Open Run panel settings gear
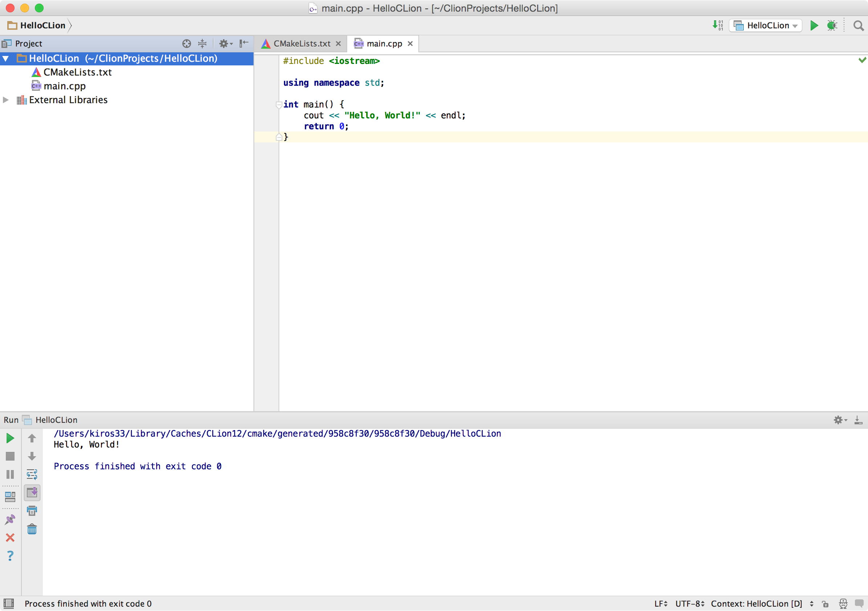This screenshot has width=868, height=611. click(840, 420)
